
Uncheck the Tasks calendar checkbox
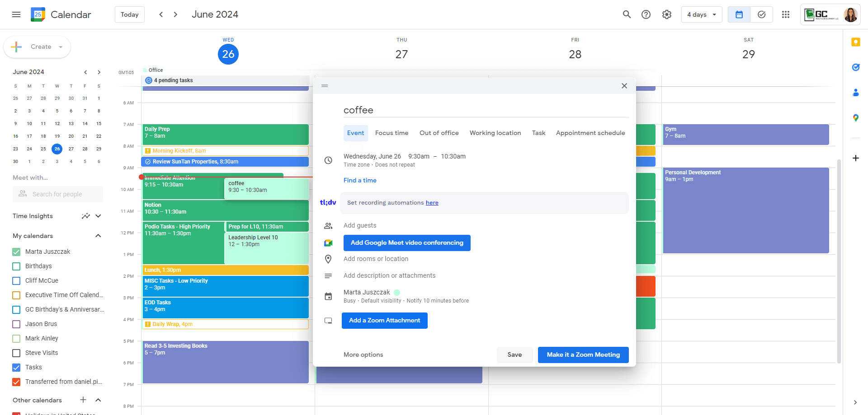coord(16,367)
